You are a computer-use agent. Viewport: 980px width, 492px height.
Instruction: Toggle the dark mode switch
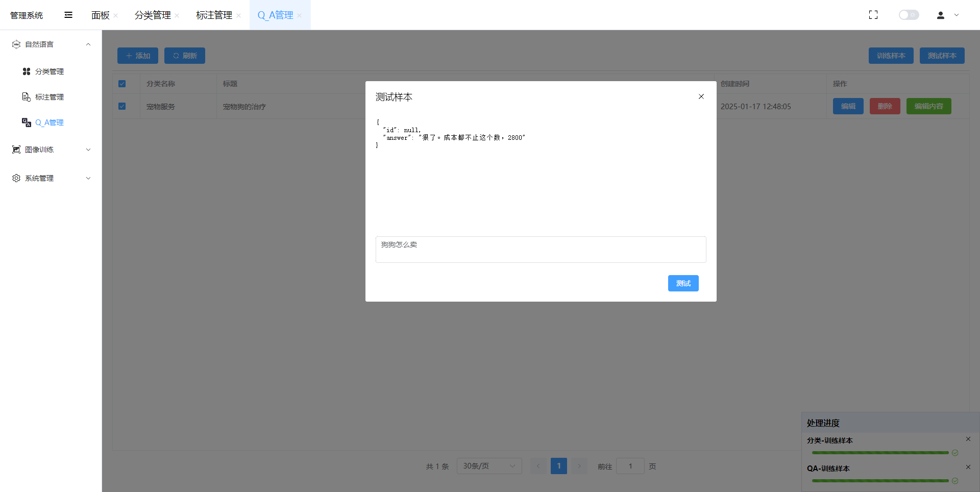pyautogui.click(x=909, y=15)
